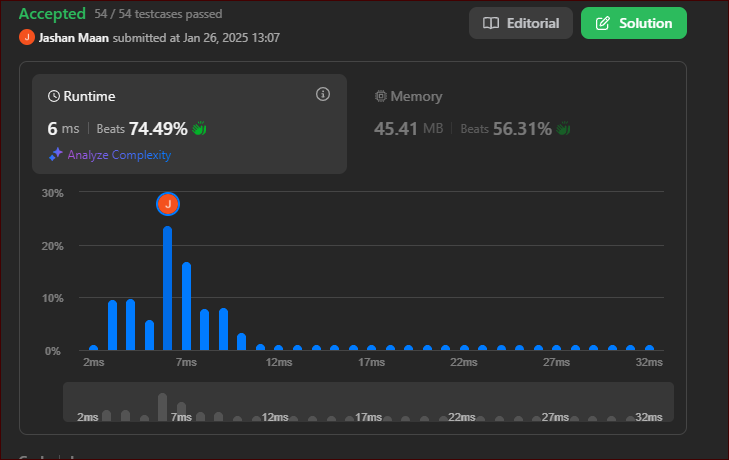Open the Editorial button
Image resolution: width=729 pixels, height=460 pixels.
(x=520, y=23)
